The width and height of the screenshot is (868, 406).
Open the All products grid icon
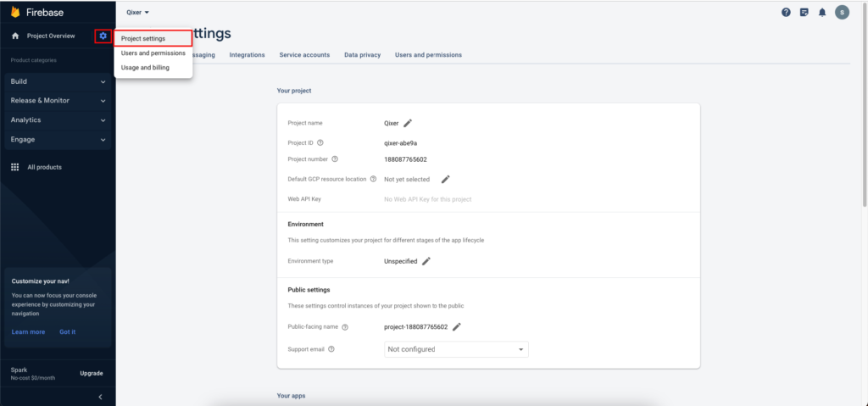(x=15, y=167)
